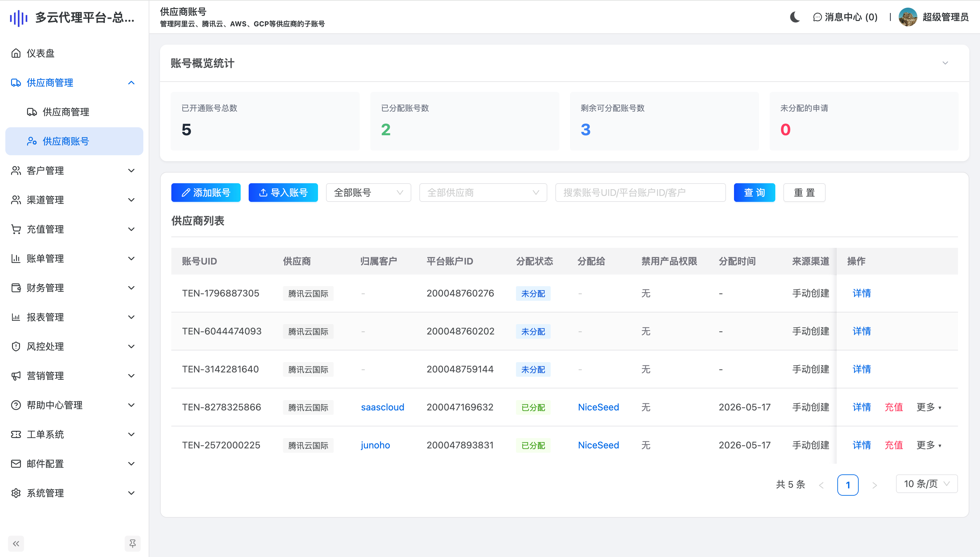Click NiceSeed in the TEN-8278325866 row
The image size is (980, 557).
[x=598, y=407]
